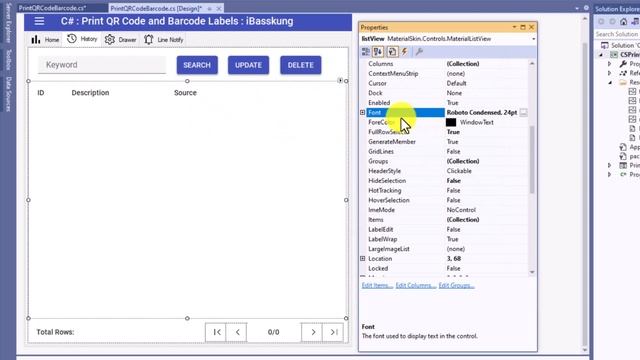Image resolution: width=640 pixels, height=360 pixels.
Task: Select the Drawer tab in the form
Action: click(120, 40)
